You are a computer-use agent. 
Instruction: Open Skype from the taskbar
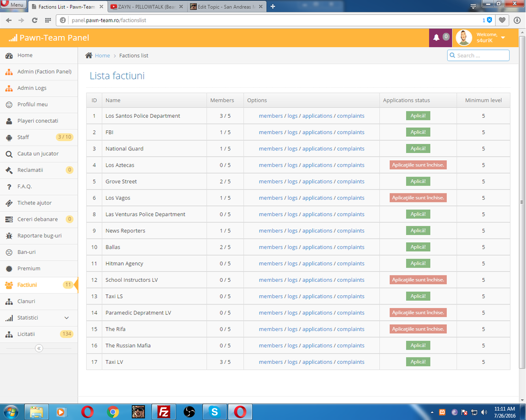pos(215,412)
